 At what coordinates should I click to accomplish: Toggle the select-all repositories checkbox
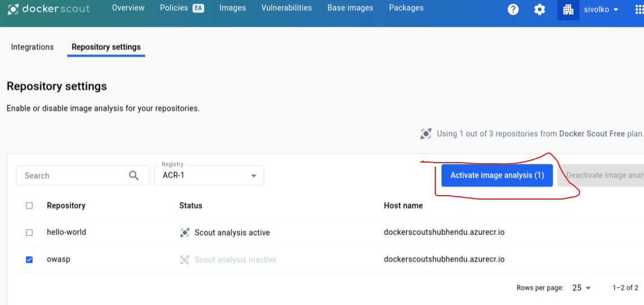(x=29, y=206)
